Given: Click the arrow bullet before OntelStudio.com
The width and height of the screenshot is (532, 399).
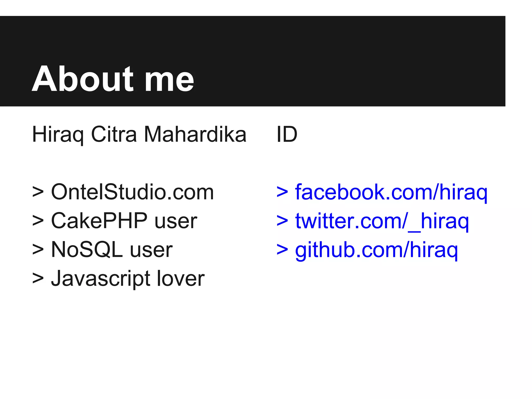Looking at the screenshot, I should (38, 192).
